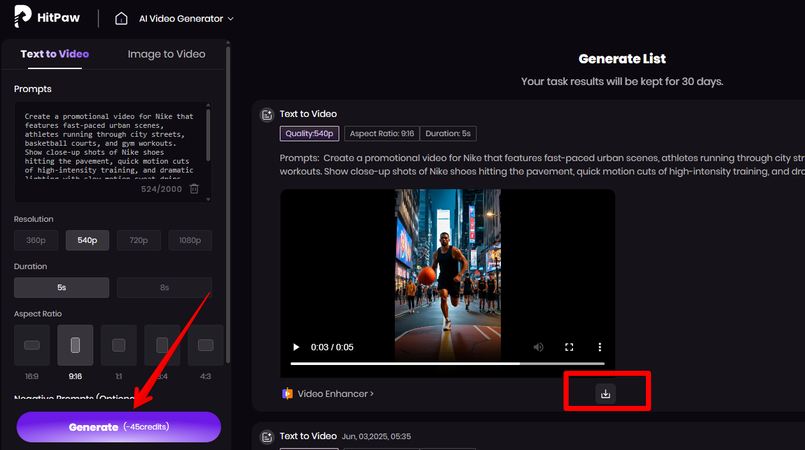The image size is (805, 450).
Task: Click the second Text to Video task icon
Action: [x=267, y=437]
